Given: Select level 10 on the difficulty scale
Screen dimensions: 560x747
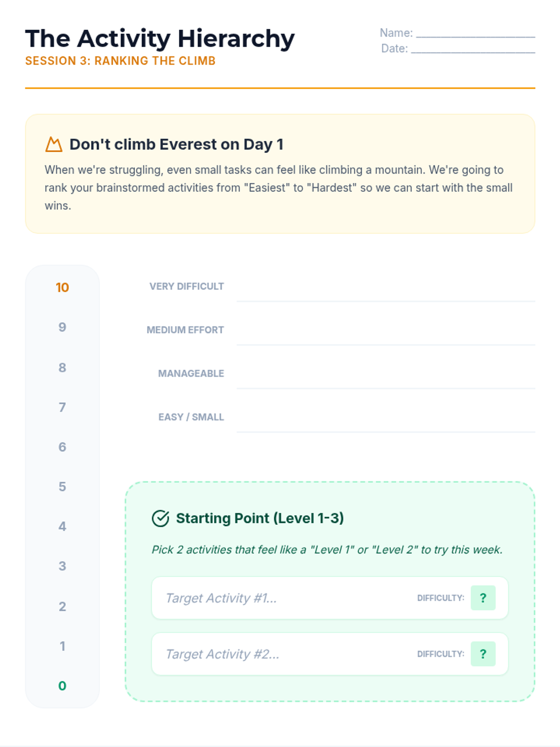Looking at the screenshot, I should (62, 288).
